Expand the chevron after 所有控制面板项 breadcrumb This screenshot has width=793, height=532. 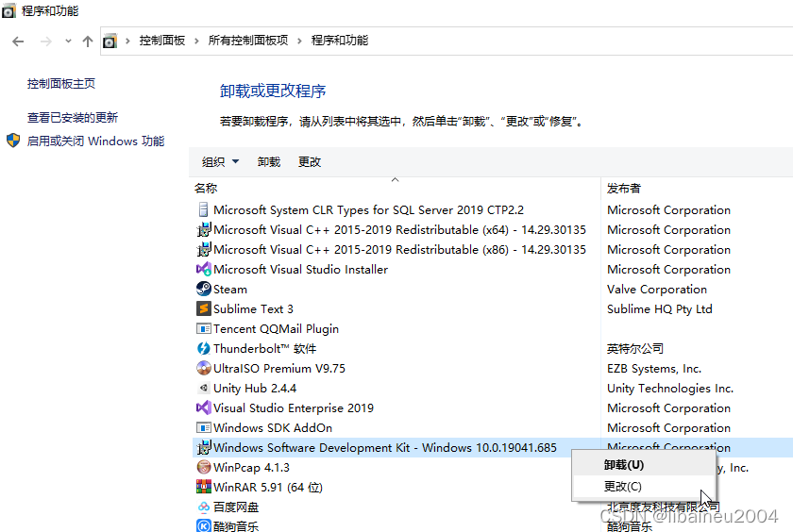pyautogui.click(x=299, y=41)
